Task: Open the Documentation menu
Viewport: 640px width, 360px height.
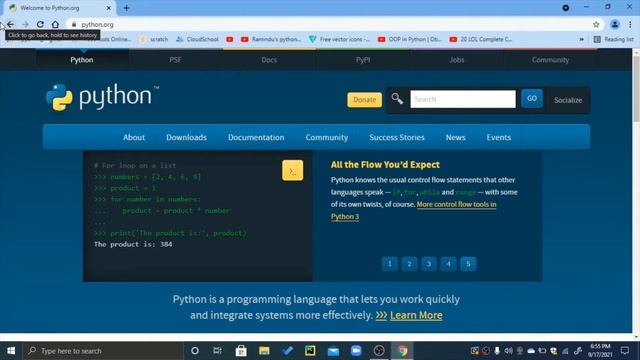Action: (x=256, y=137)
